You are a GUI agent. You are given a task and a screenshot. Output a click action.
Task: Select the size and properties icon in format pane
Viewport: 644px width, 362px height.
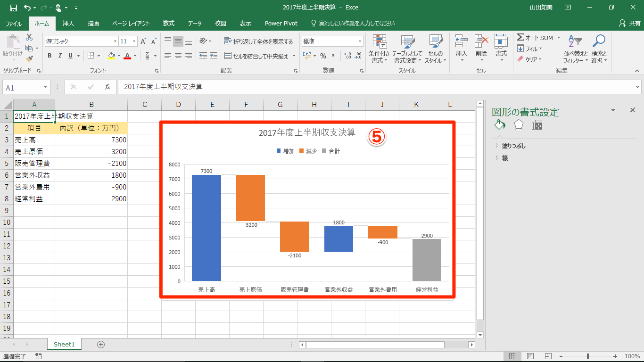(x=537, y=125)
